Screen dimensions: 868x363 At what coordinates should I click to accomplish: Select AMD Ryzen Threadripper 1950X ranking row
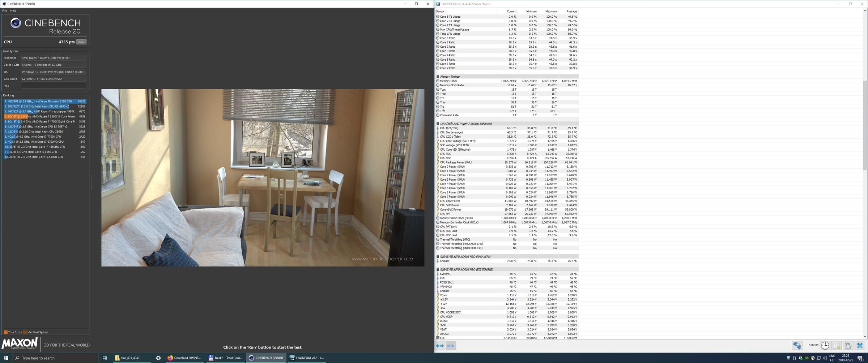pos(45,112)
